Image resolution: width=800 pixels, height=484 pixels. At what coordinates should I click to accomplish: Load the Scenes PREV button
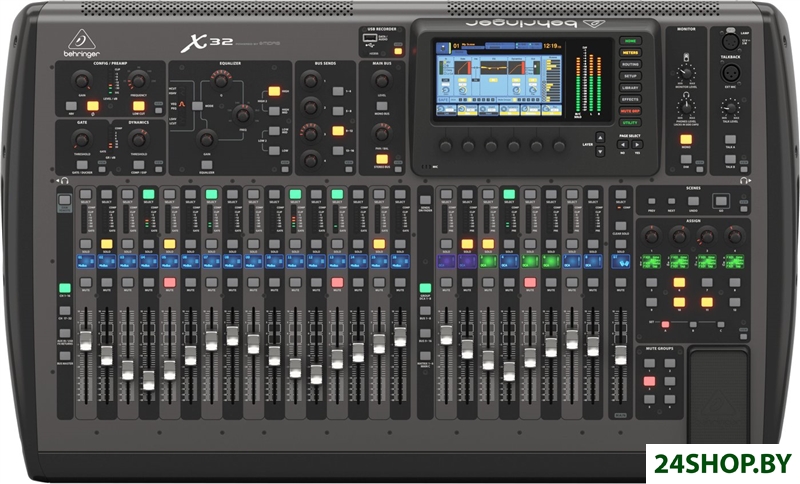(x=652, y=202)
